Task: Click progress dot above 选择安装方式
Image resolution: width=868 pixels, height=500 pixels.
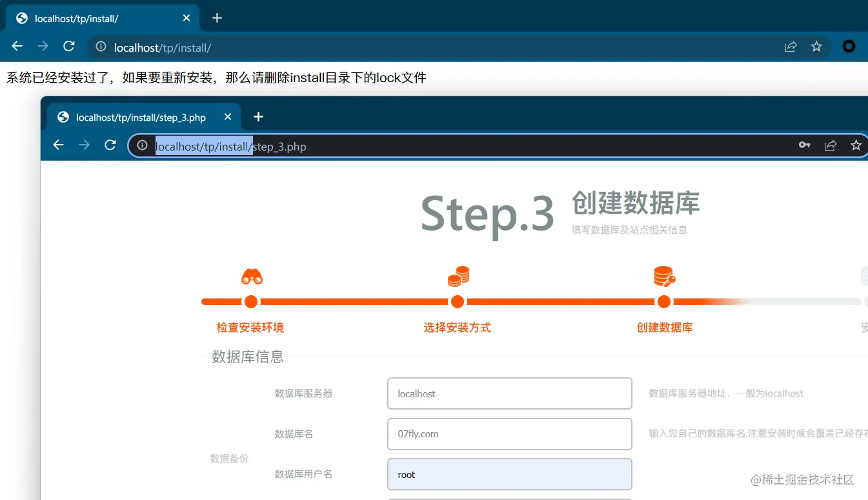Action: (458, 302)
